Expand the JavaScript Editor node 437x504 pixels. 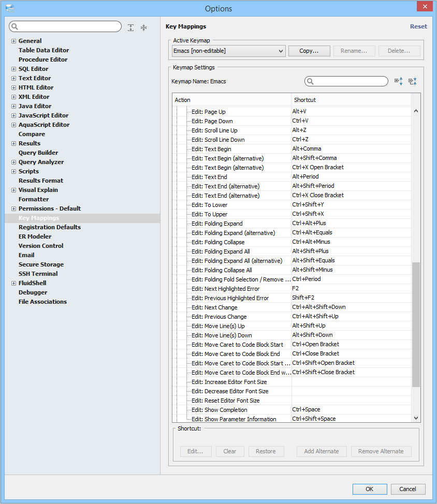13,116
